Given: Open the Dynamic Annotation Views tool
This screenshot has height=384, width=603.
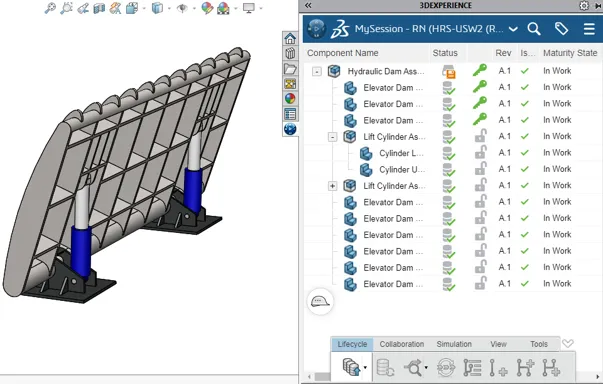Looking at the screenshot, I should coord(115,8).
